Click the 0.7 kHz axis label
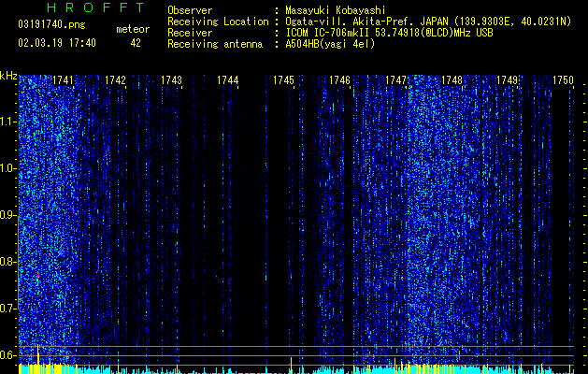Viewport: 588px width, 374px height. pos(8,309)
